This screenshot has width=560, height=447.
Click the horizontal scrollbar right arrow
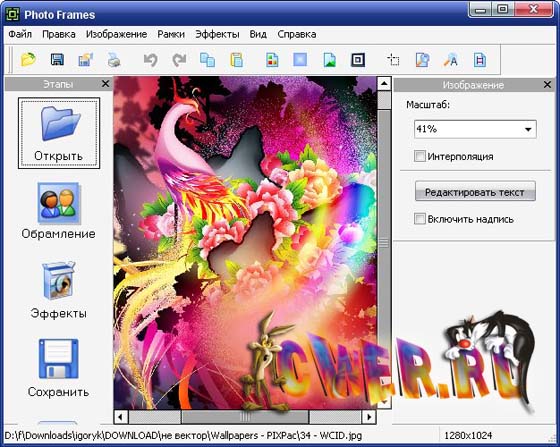click(369, 417)
